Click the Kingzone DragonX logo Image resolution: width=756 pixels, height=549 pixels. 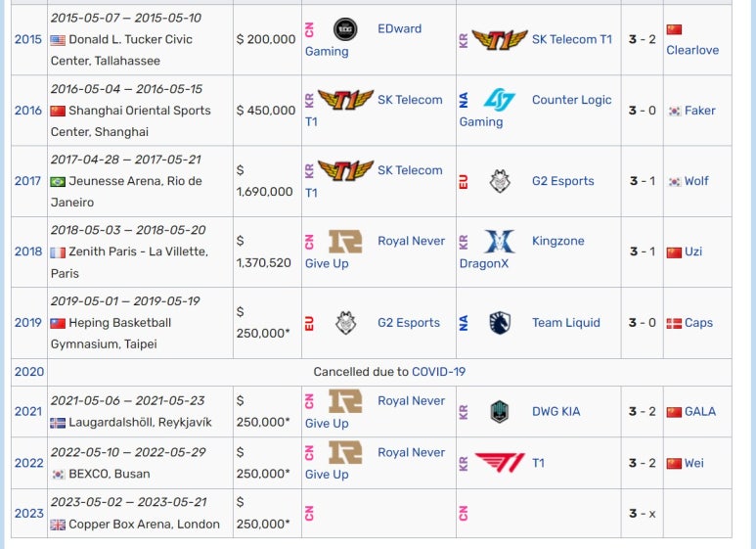[x=500, y=241]
